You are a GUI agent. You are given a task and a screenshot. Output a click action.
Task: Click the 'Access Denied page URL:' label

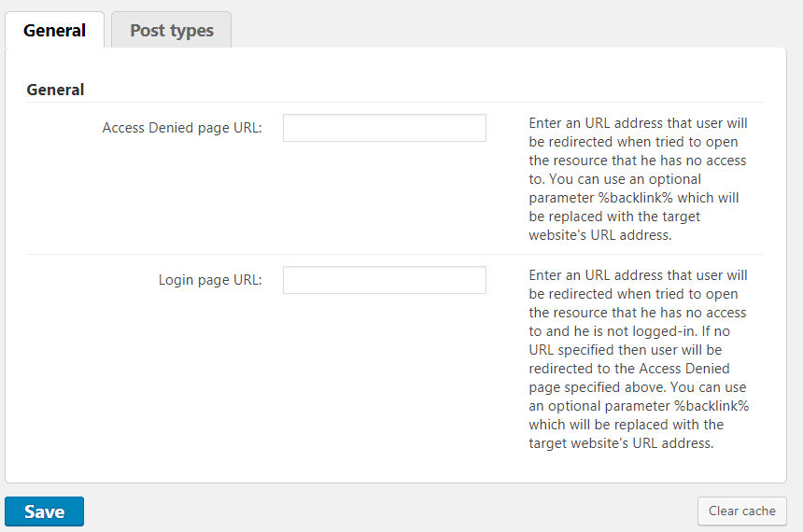[182, 128]
